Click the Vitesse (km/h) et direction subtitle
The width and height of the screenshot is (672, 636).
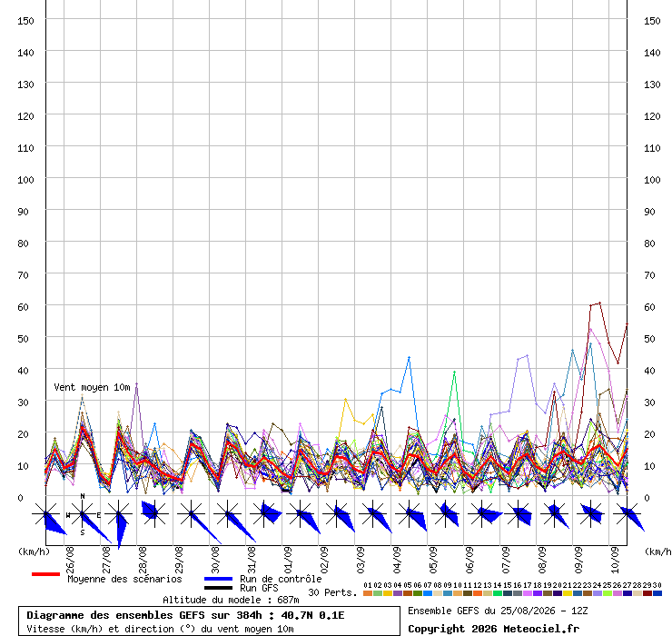tap(161, 629)
